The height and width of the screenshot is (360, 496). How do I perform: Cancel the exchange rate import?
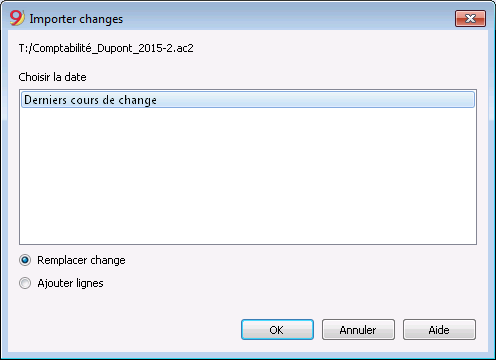(x=358, y=330)
